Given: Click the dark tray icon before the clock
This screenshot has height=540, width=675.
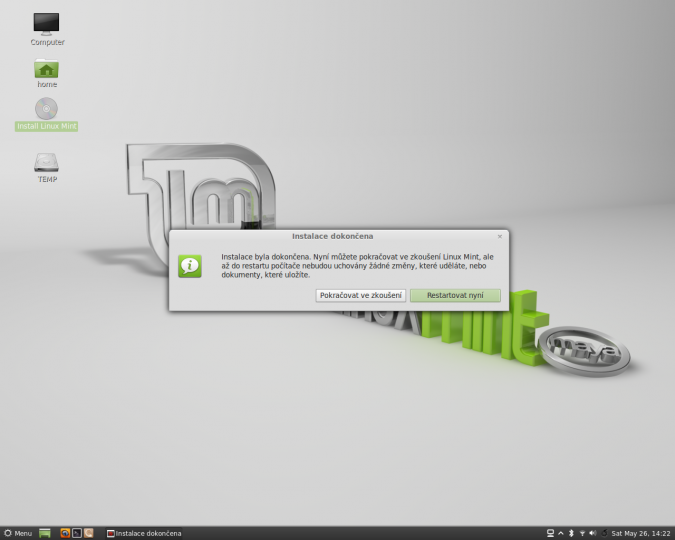Looking at the screenshot, I should [x=604, y=533].
